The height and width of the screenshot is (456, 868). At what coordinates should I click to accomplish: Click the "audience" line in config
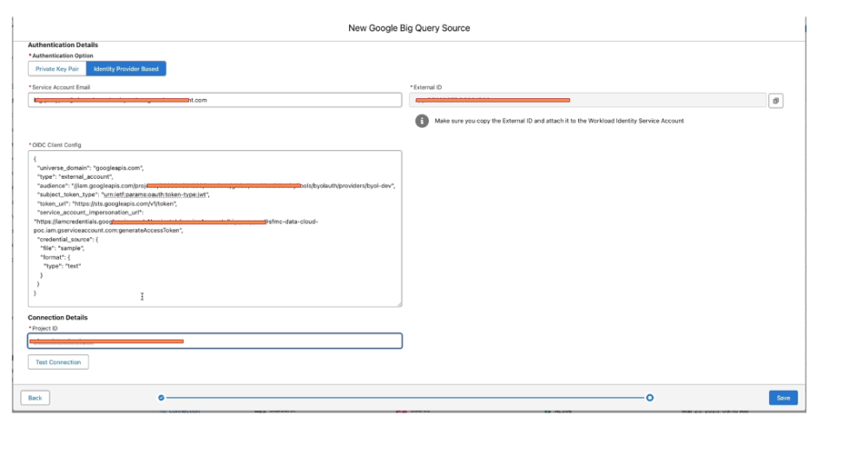(x=216, y=186)
